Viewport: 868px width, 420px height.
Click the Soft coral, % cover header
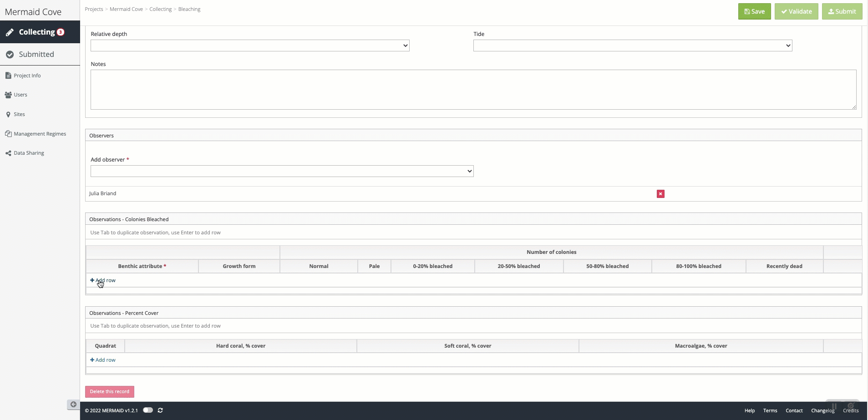point(468,346)
